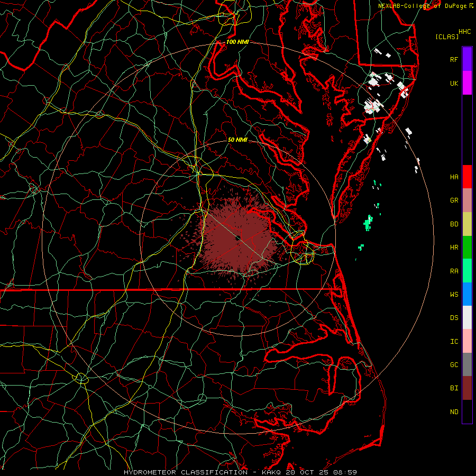This screenshot has width=476, height=476.
Task: Click the WS legend label
Action: tap(454, 294)
